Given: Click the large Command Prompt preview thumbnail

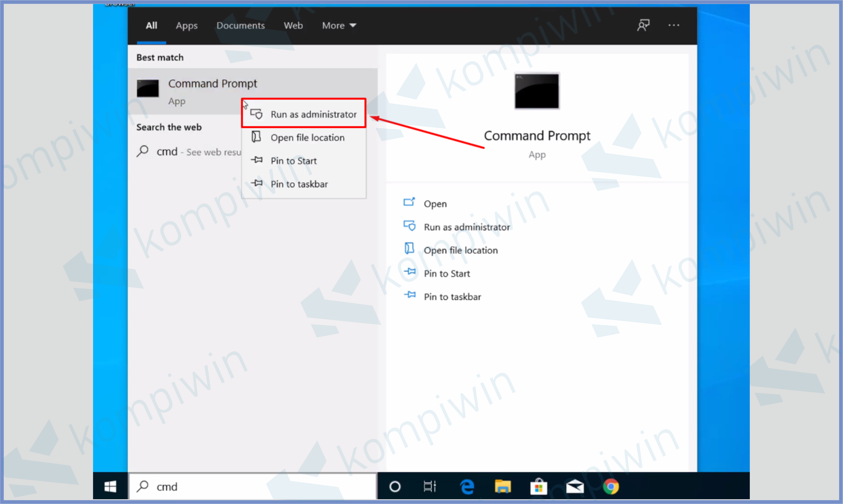Looking at the screenshot, I should (537, 91).
